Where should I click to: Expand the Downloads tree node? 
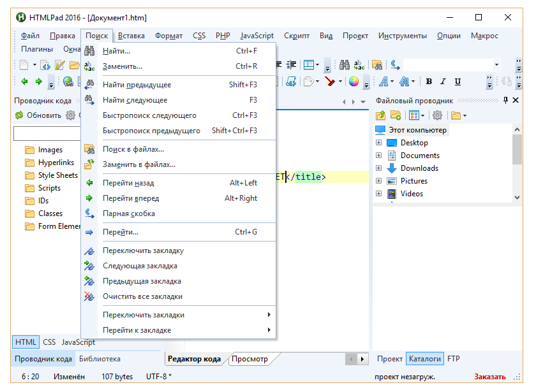pyautogui.click(x=379, y=168)
